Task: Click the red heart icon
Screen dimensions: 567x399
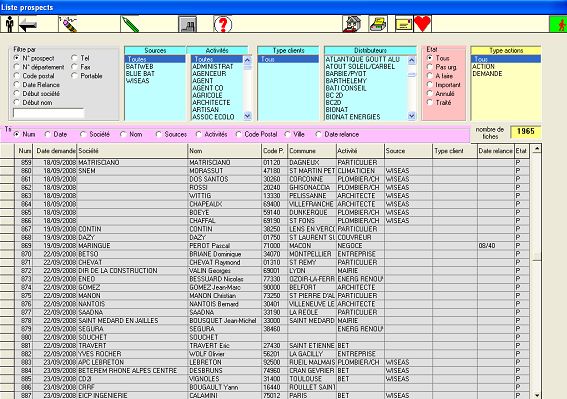Action: tap(422, 24)
